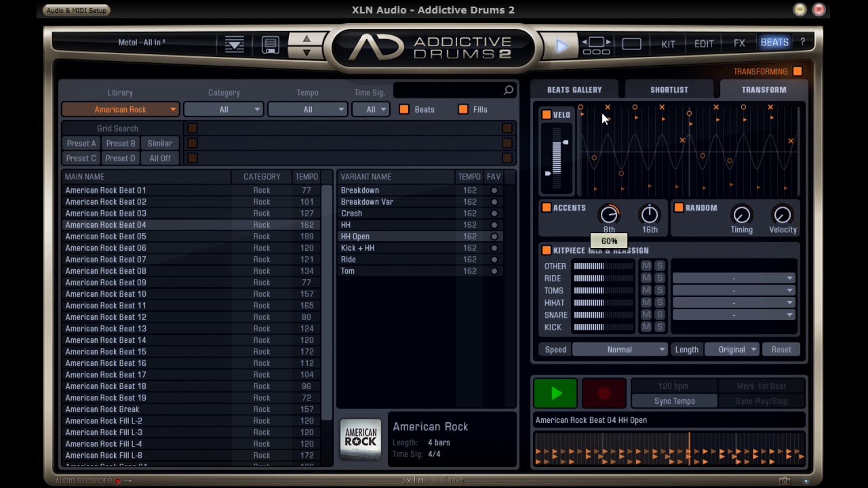Viewport: 868px width, 488px height.
Task: Open the RIDE reassign dropdown
Action: 733,279
